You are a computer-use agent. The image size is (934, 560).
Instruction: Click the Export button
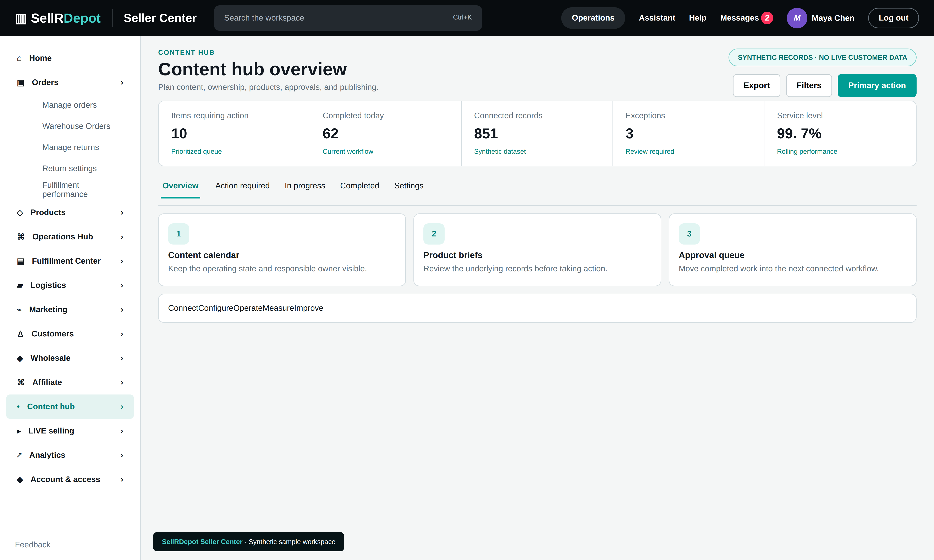click(x=756, y=86)
